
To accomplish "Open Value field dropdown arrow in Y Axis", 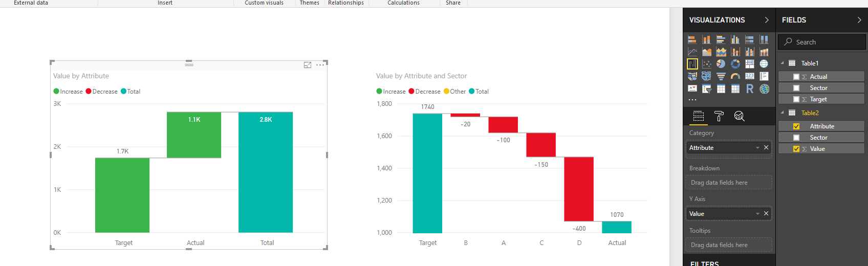I will [757, 214].
